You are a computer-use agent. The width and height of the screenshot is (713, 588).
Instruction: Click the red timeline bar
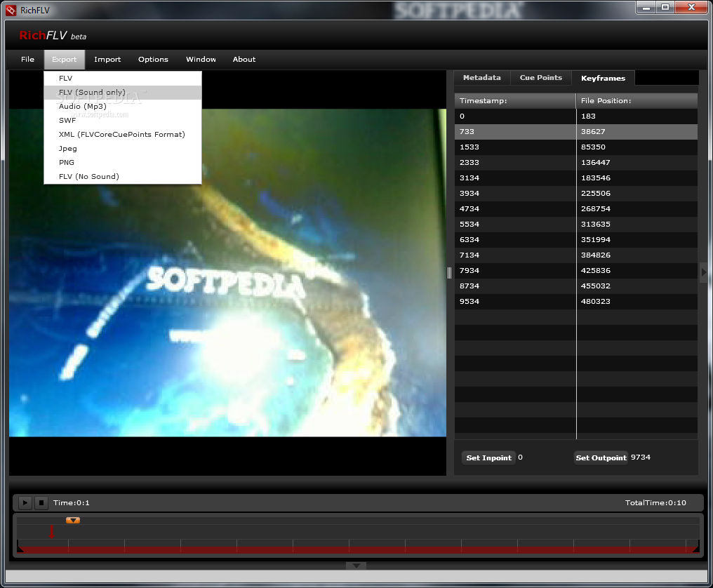pos(358,550)
